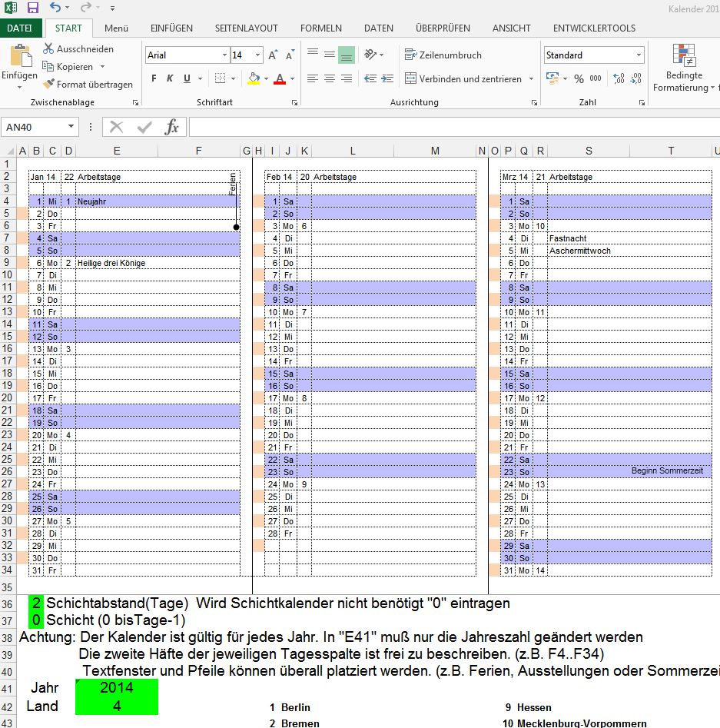Click the yellow fill color bucket
The width and height of the screenshot is (720, 728).
tap(254, 78)
